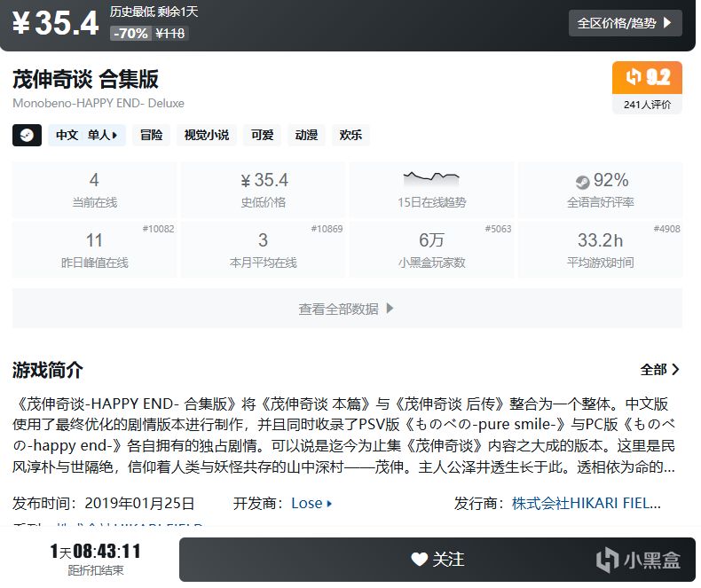This screenshot has width=701, height=588.
Task: Open the 平均游戏时间 33.2h stat cell
Action: pos(601,249)
